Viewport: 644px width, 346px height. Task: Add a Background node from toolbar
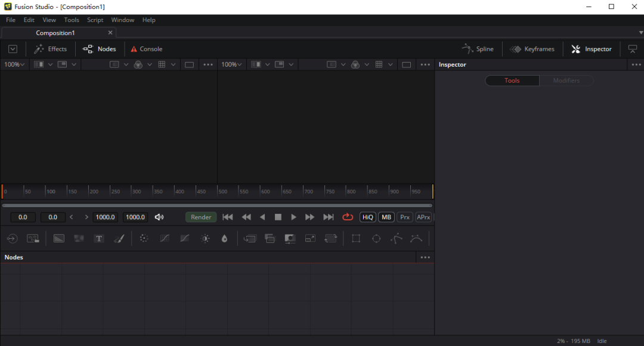coord(58,239)
